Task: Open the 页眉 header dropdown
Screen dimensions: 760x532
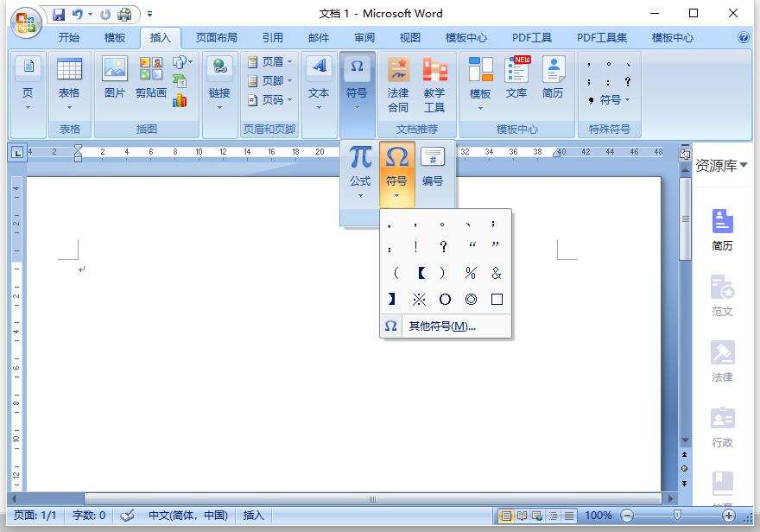Action: [270, 62]
